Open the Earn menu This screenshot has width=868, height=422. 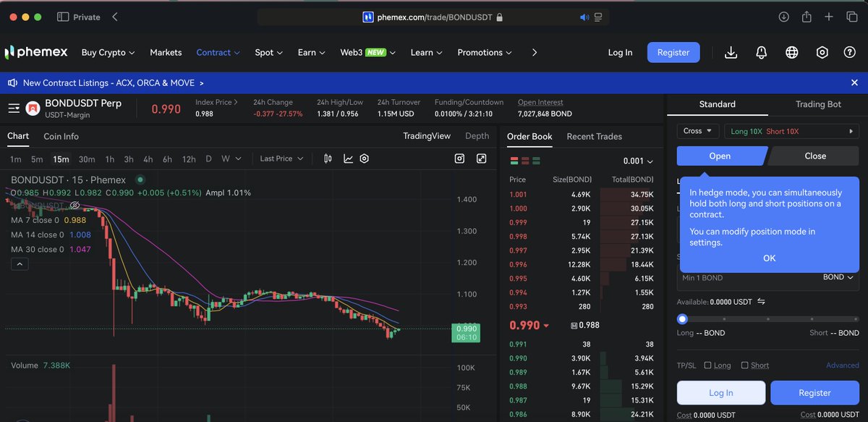(312, 52)
